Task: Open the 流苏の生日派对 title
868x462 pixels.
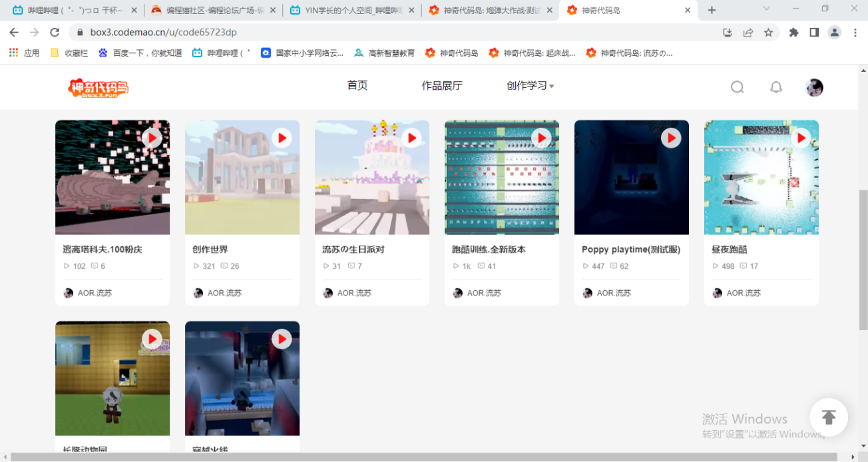Action: coord(353,250)
